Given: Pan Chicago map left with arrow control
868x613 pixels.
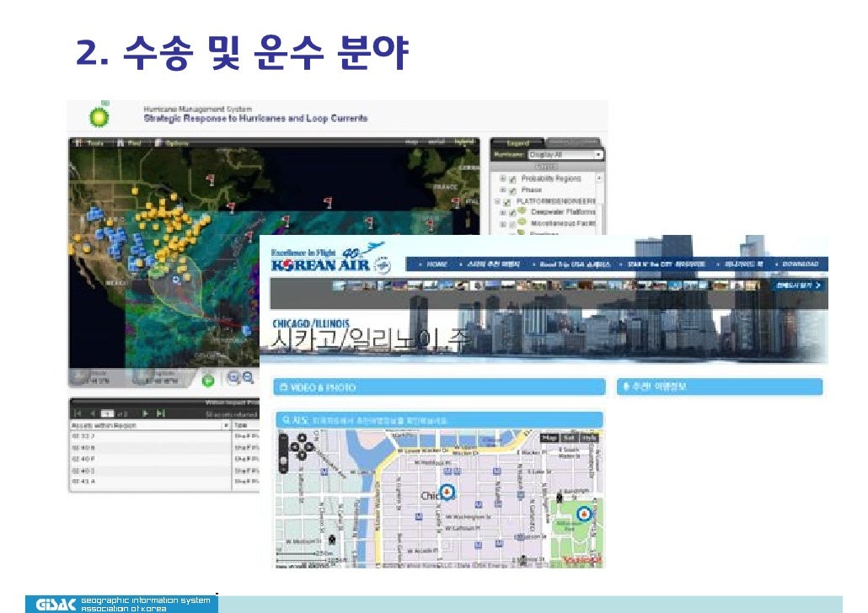Looking at the screenshot, I should click(x=294, y=447).
